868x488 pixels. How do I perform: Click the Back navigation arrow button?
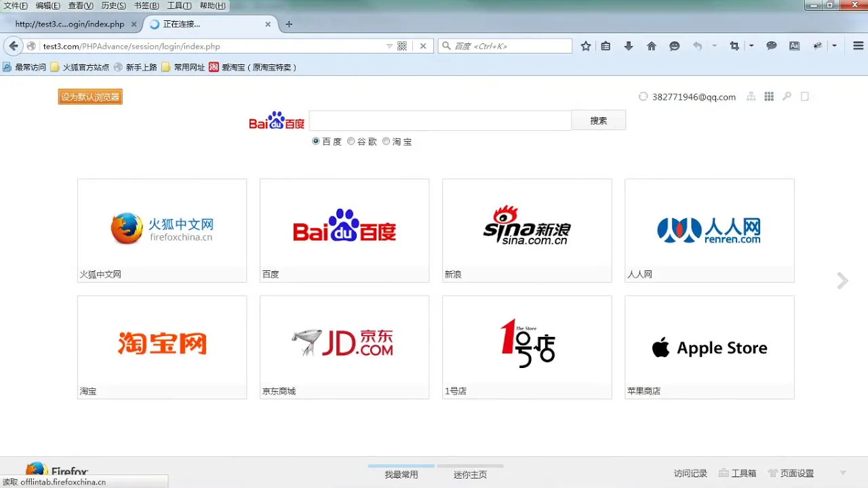pos(13,46)
